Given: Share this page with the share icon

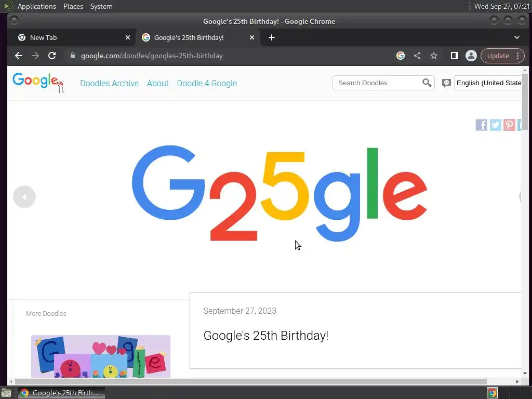Looking at the screenshot, I should tap(417, 56).
